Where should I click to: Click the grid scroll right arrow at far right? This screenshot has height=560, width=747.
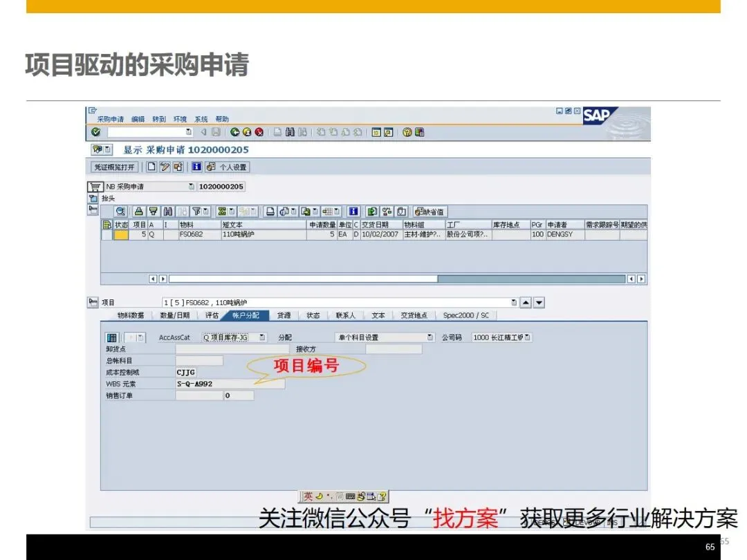coord(641,279)
